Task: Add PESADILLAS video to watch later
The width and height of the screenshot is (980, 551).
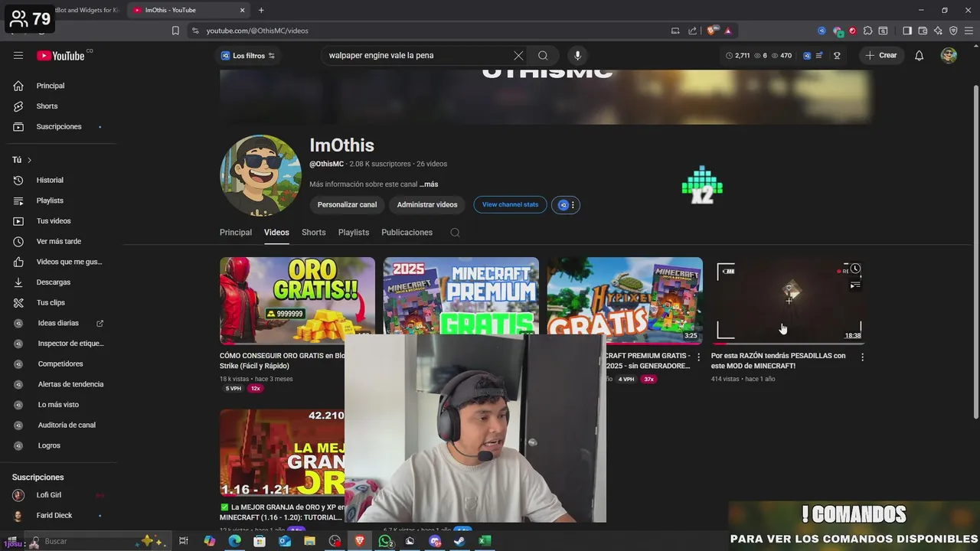Action: tap(855, 269)
